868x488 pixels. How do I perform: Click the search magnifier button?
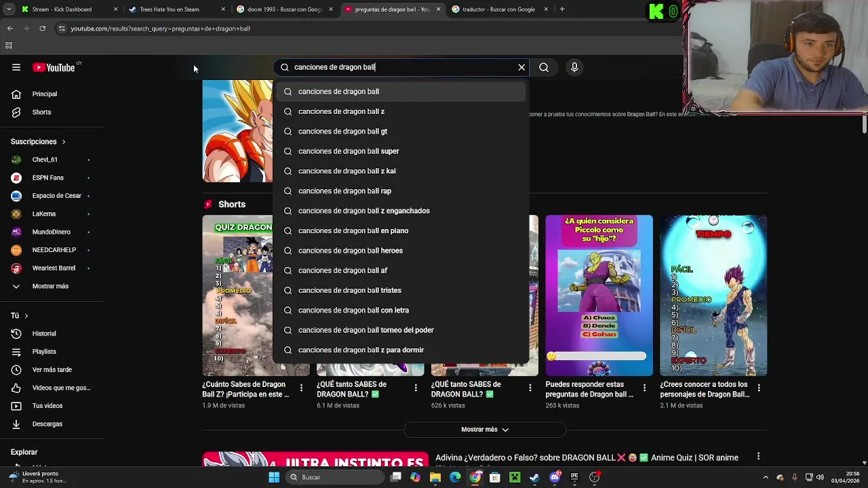point(544,67)
